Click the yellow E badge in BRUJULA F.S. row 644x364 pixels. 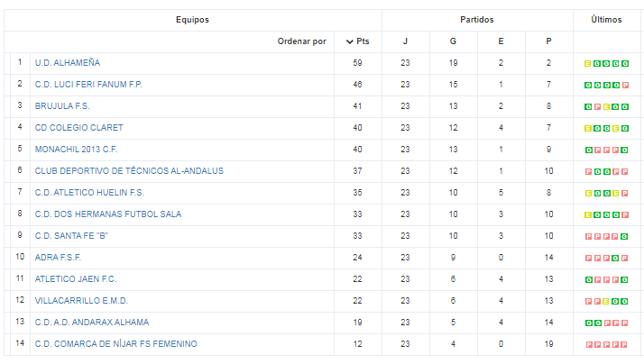[x=607, y=106]
